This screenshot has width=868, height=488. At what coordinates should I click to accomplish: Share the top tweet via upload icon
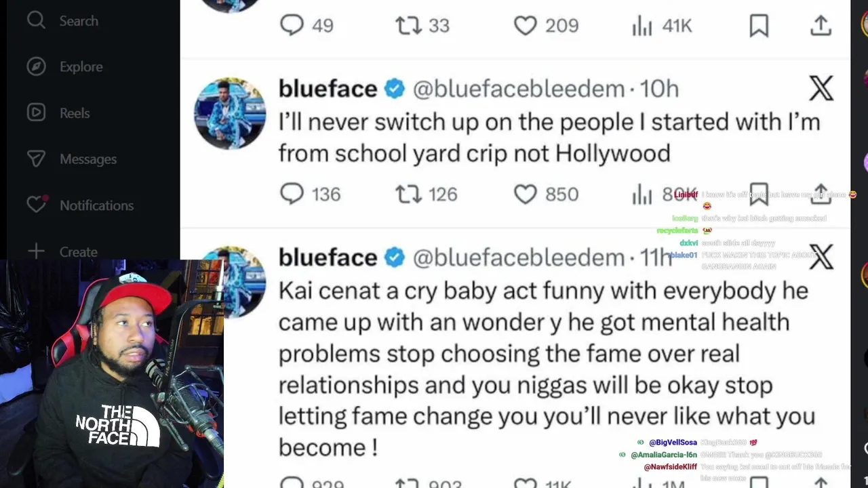[821, 26]
